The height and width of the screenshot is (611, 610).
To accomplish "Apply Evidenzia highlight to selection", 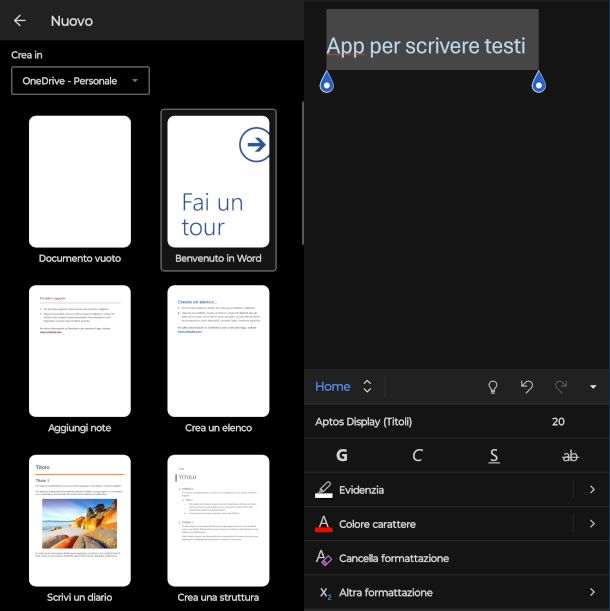I will click(438, 490).
